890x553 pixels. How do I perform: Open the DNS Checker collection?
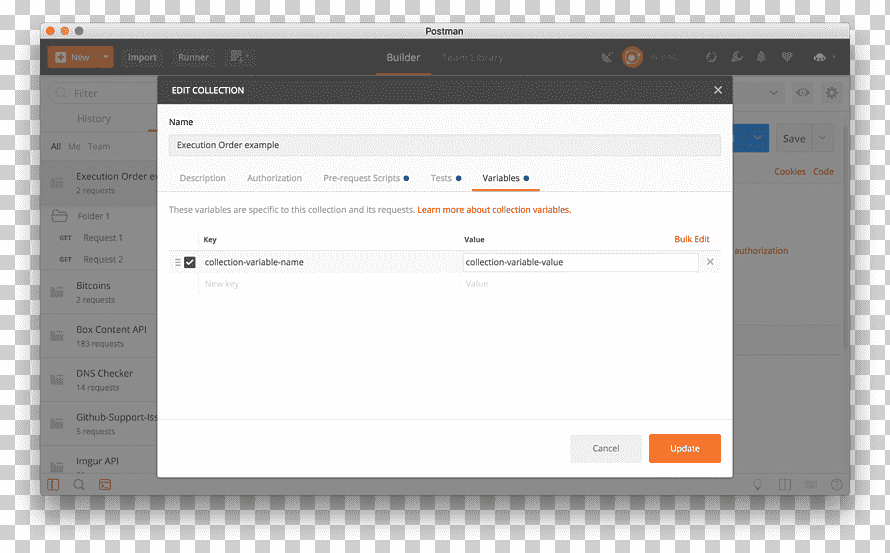click(x=99, y=380)
